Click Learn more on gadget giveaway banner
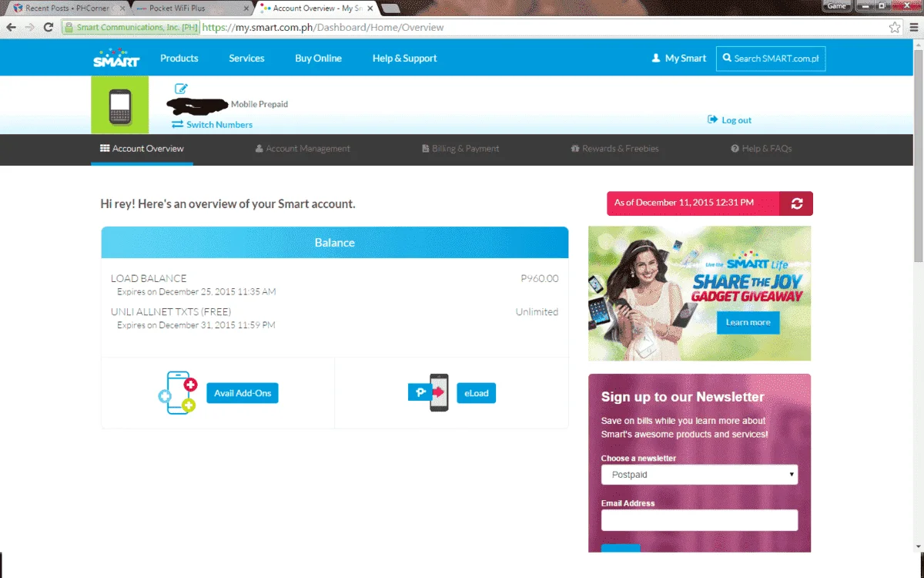This screenshot has width=924, height=578. pyautogui.click(x=748, y=323)
